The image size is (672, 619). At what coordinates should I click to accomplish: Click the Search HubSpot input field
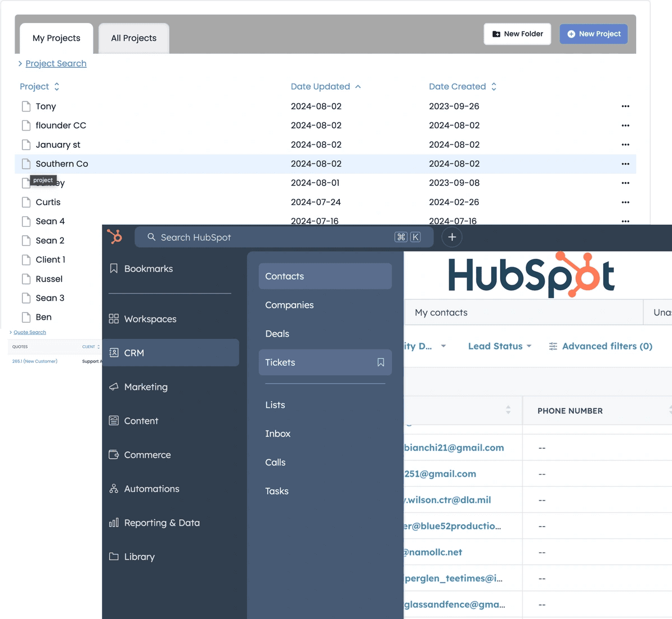(x=284, y=237)
